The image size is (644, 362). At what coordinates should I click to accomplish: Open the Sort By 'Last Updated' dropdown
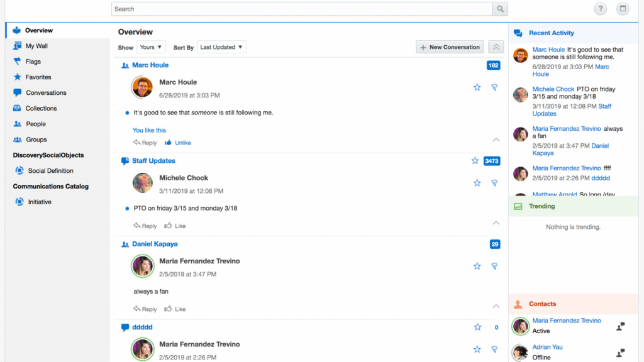[221, 47]
